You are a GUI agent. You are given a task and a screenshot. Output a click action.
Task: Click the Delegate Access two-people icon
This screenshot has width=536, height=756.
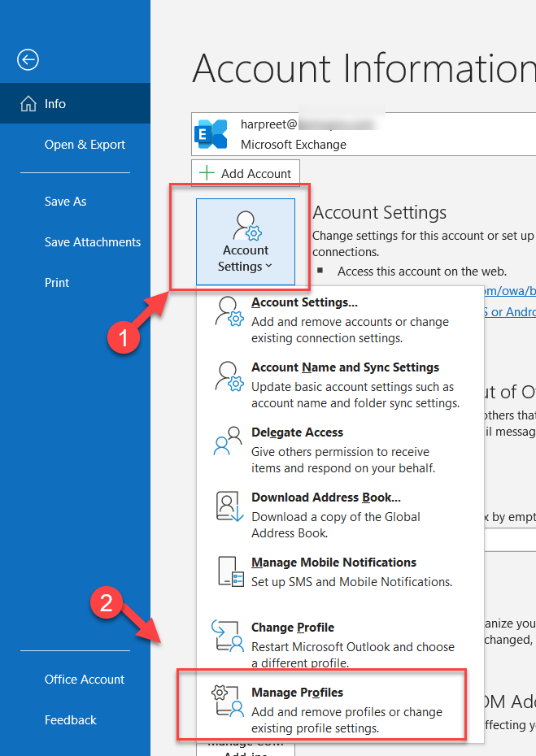coord(227,441)
